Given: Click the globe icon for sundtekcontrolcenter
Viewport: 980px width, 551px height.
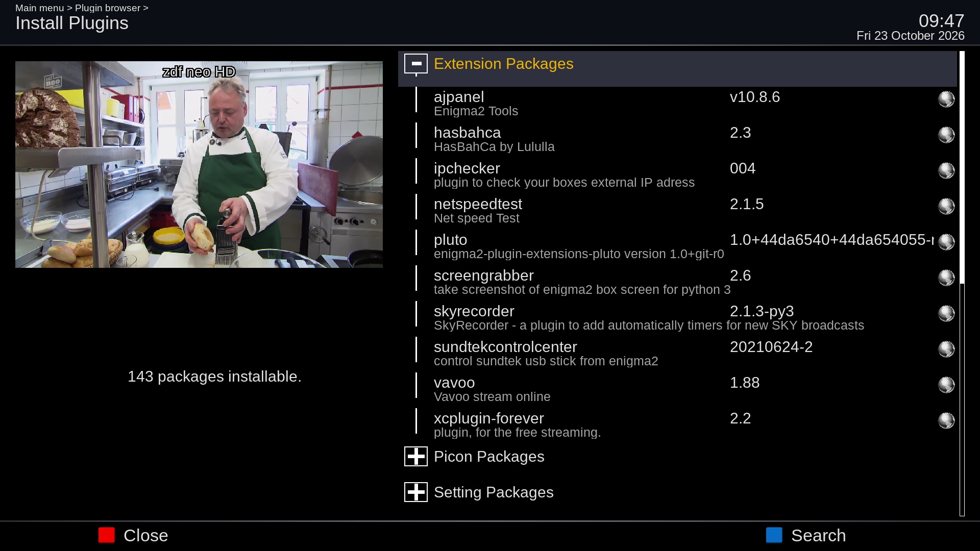Looking at the screenshot, I should pyautogui.click(x=946, y=349).
